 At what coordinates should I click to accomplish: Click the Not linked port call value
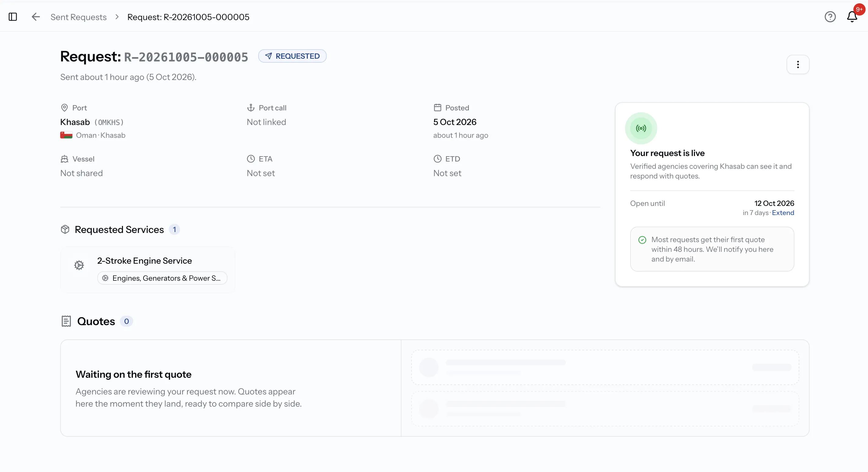266,122
